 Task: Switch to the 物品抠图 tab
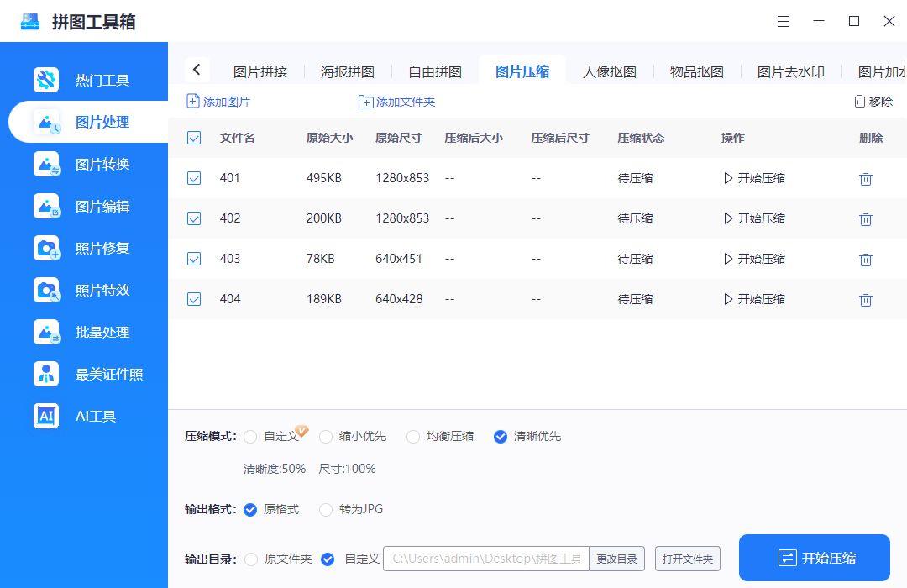click(697, 71)
